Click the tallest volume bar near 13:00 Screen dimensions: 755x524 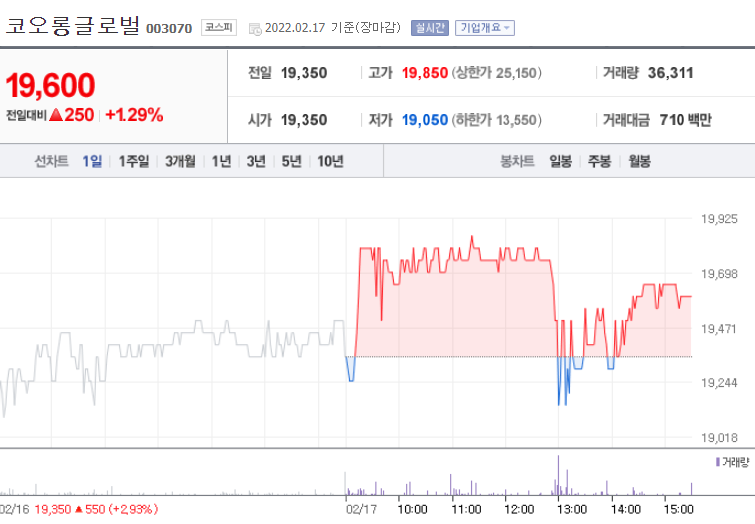[559, 475]
